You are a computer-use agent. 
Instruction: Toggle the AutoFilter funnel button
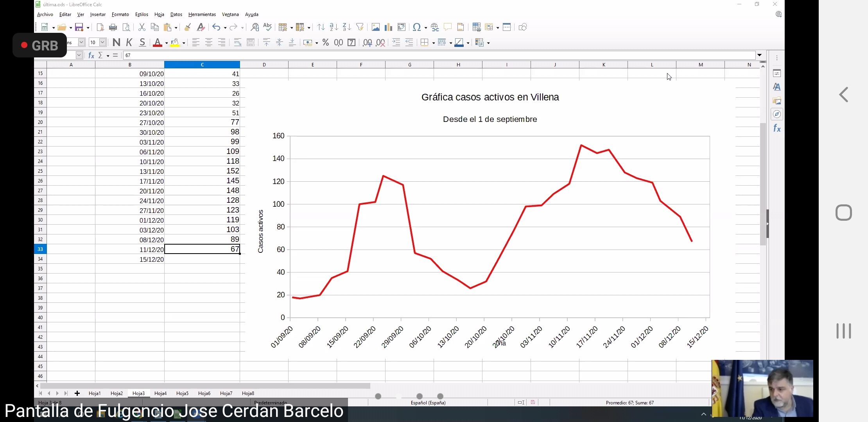pyautogui.click(x=360, y=27)
